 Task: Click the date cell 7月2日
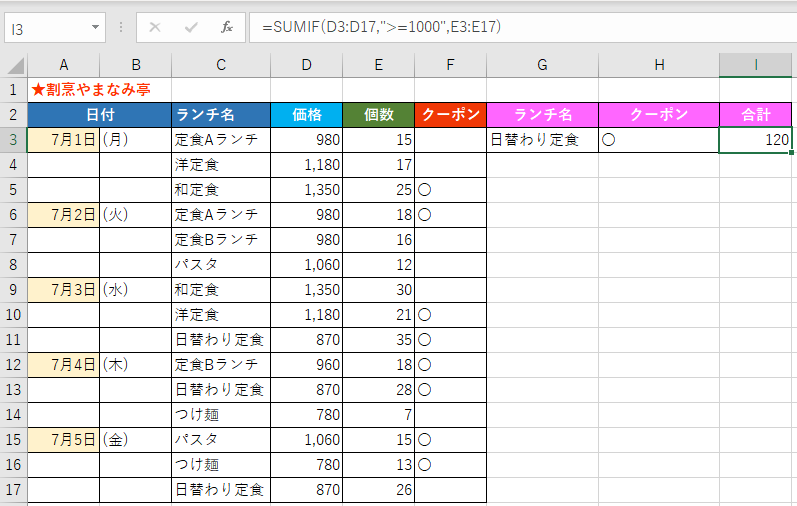point(64,215)
